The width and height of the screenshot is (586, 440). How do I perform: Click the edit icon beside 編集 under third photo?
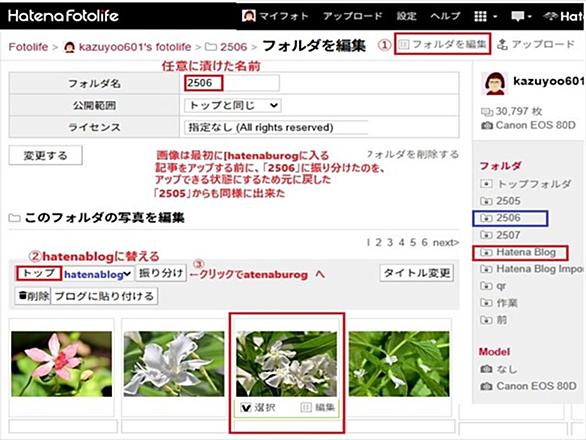[306, 407]
